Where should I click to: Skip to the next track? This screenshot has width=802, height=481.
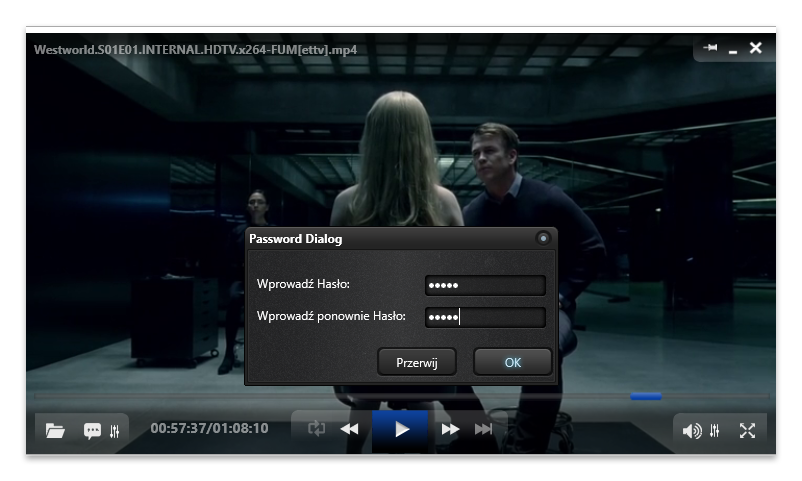coord(483,429)
